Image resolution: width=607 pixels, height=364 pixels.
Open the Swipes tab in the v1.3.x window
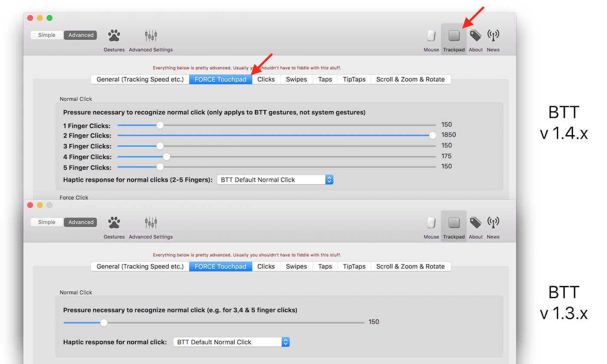click(x=297, y=266)
